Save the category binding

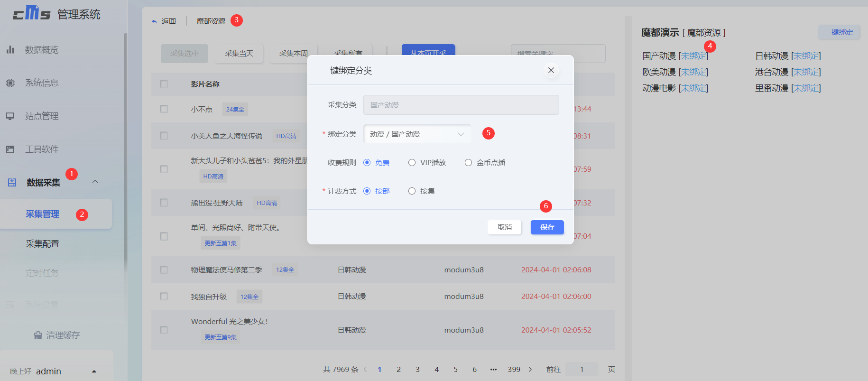coord(547,227)
